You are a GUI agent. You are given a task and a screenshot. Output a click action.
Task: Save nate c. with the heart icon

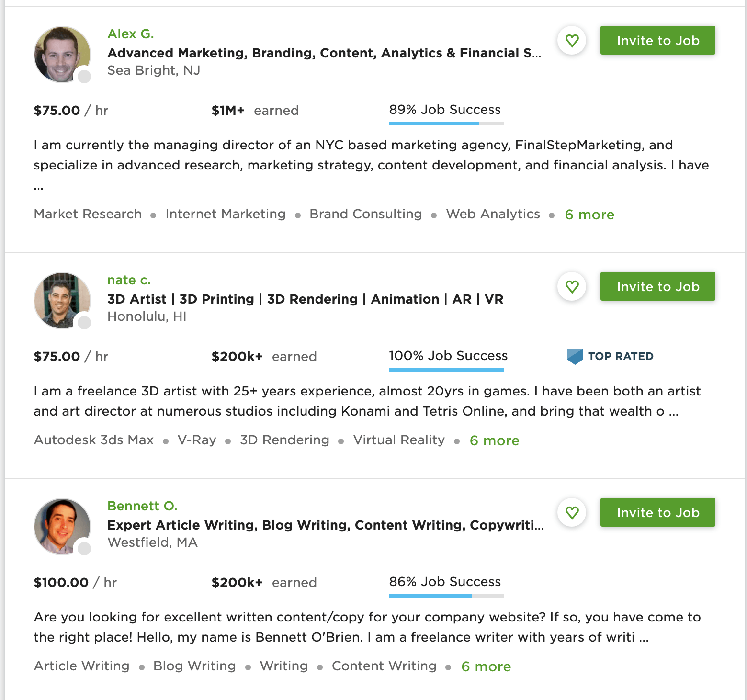pyautogui.click(x=571, y=287)
